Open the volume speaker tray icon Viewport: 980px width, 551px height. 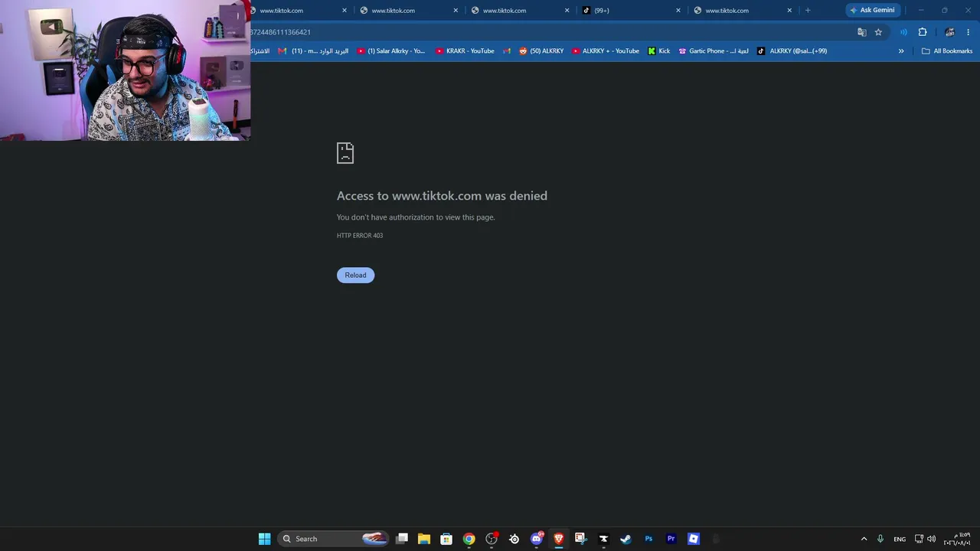pyautogui.click(x=932, y=539)
